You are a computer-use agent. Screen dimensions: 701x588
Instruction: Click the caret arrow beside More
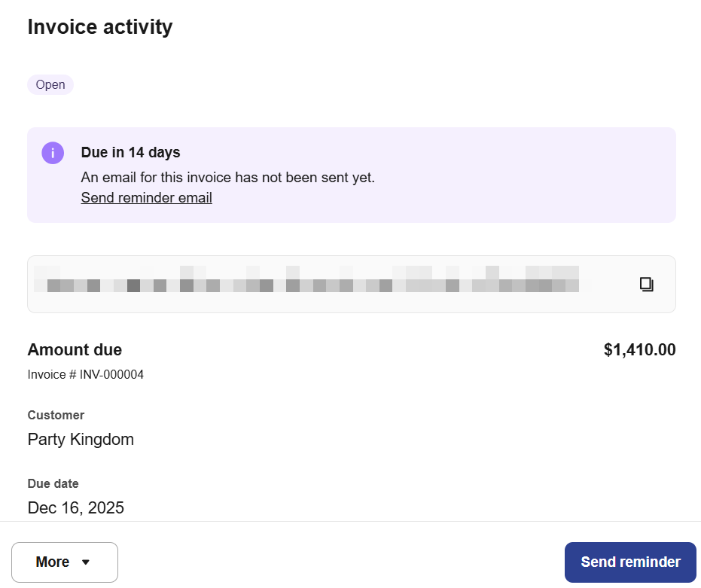coord(86,562)
